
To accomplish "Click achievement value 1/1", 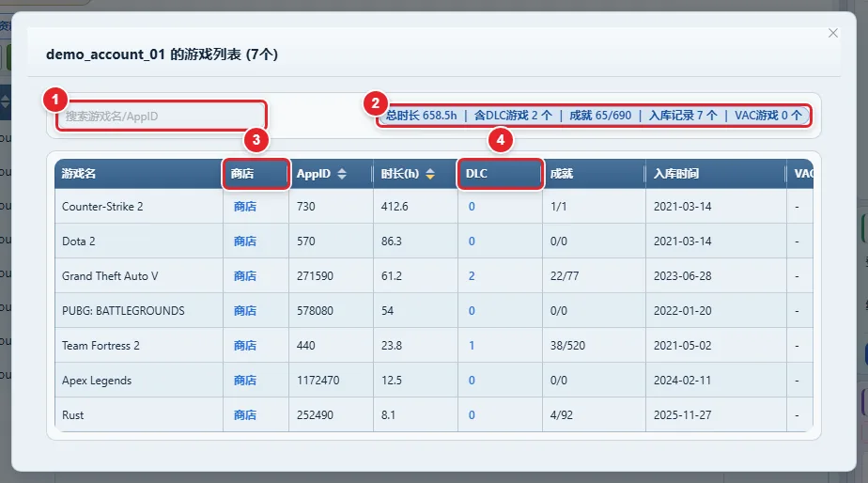I will coord(559,207).
